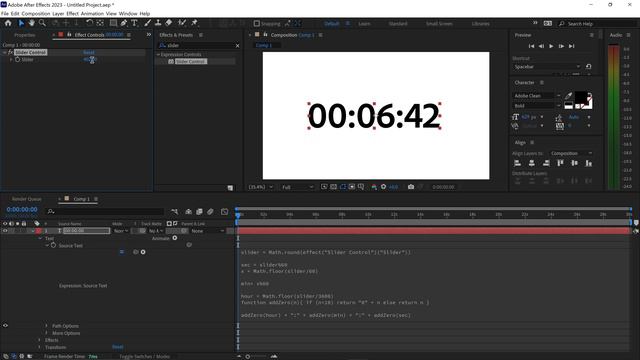The image size is (640, 360).
Task: Open the Graph Editor icon in timeline
Action: pos(224,211)
